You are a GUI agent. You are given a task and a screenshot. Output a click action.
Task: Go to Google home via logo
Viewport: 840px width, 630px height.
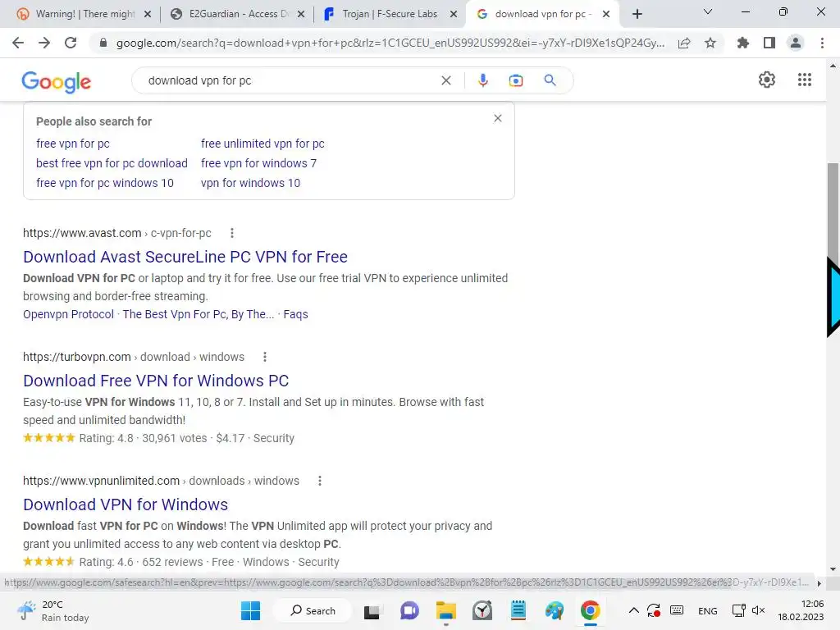pyautogui.click(x=57, y=81)
